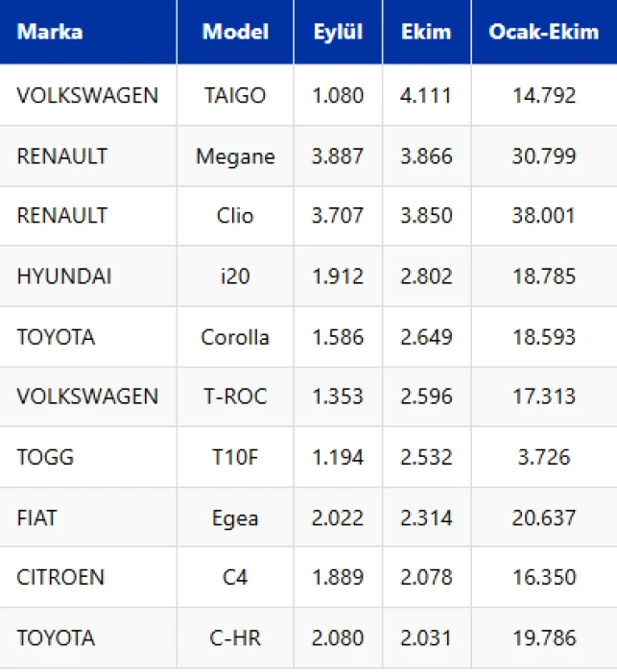Click the Corolla model cell
This screenshot has height=672, width=617.
coord(235,337)
